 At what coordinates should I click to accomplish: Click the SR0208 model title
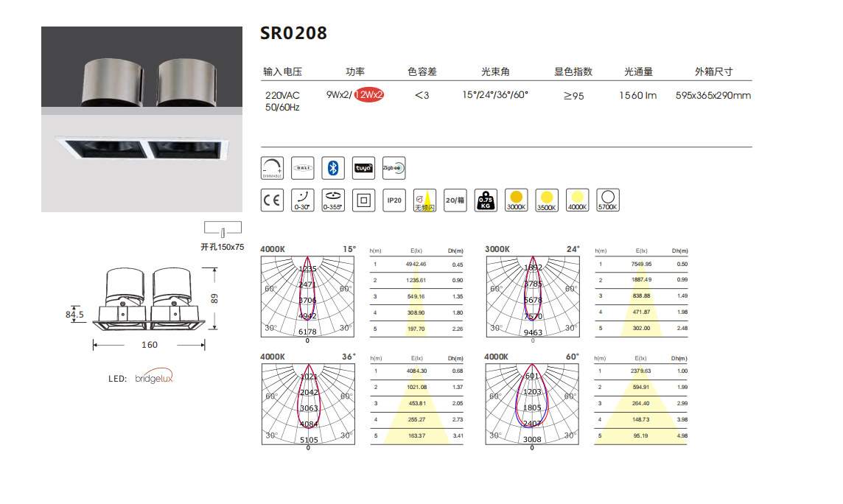pos(293,33)
